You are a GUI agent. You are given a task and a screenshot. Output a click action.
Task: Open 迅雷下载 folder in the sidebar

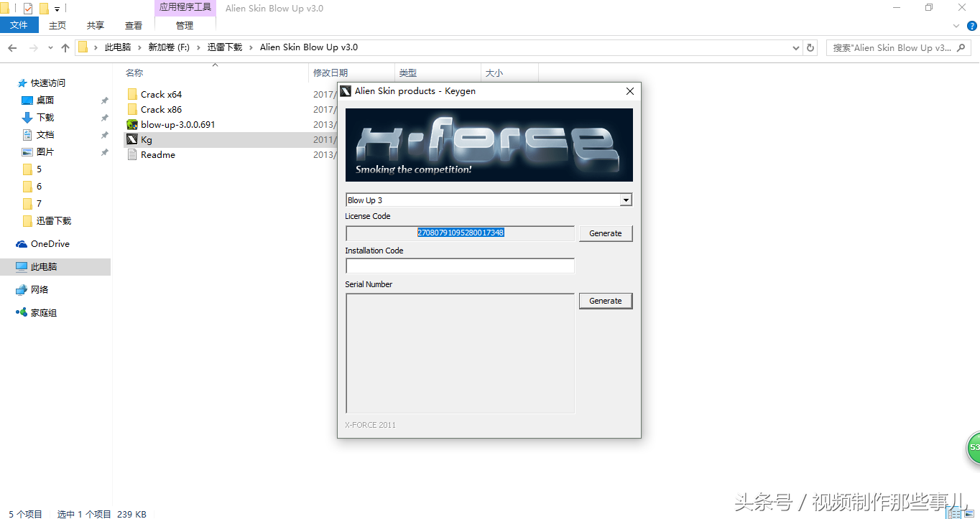tap(54, 220)
